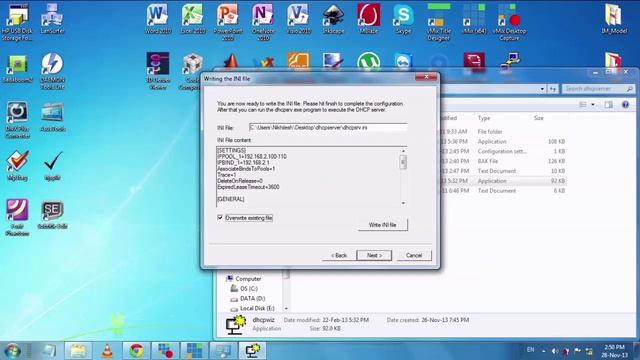Select the 10 KB Text Document row
This screenshot has height=360, width=640.
click(503, 171)
